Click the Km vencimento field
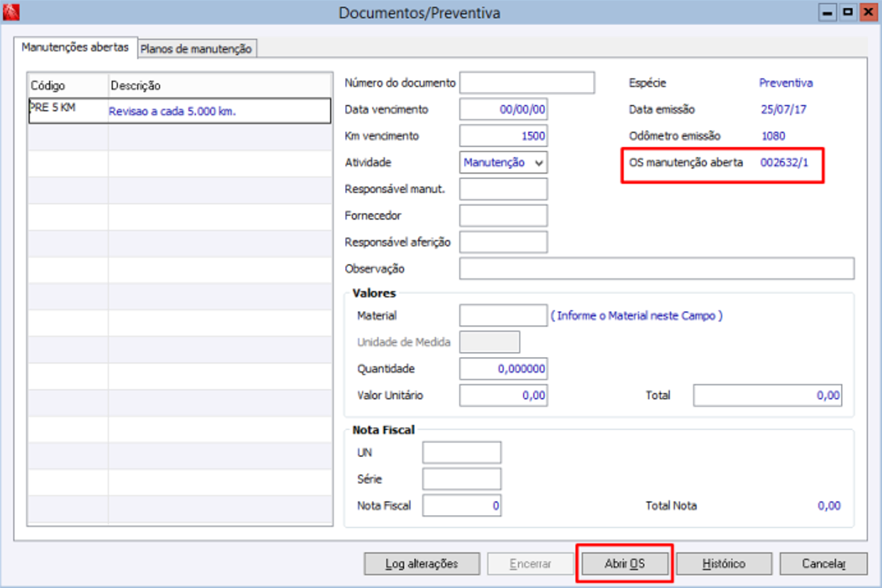 pyautogui.click(x=504, y=136)
